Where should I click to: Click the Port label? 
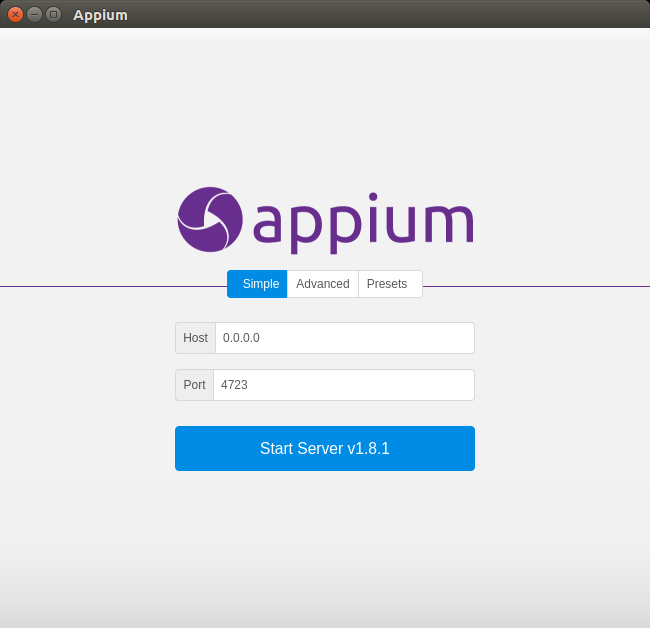point(194,385)
